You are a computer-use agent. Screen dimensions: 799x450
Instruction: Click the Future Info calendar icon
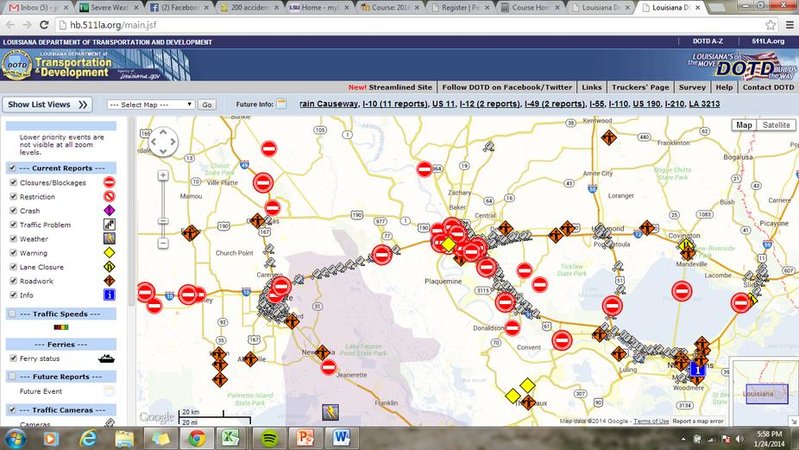pos(281,104)
